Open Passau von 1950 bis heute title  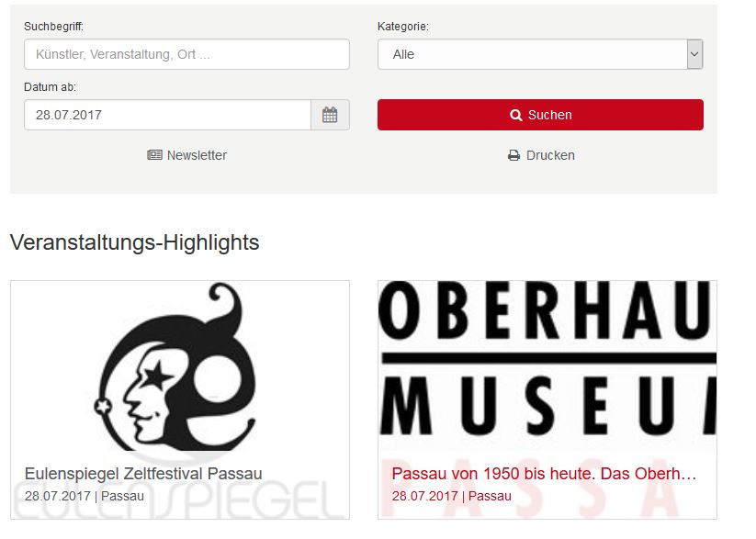click(544, 474)
